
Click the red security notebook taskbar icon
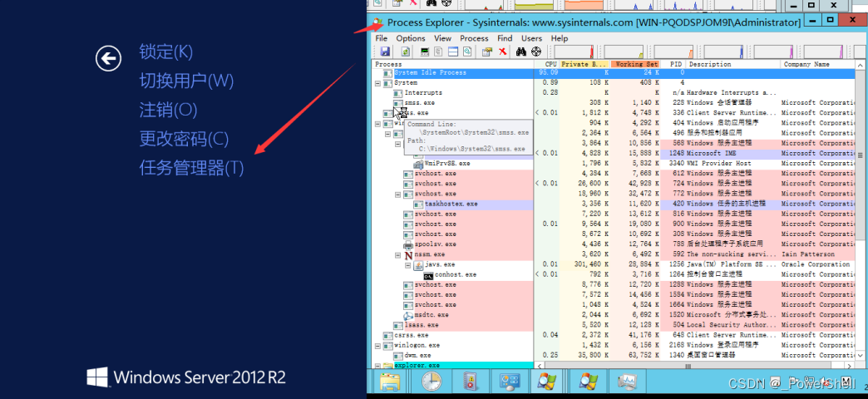coord(468,382)
